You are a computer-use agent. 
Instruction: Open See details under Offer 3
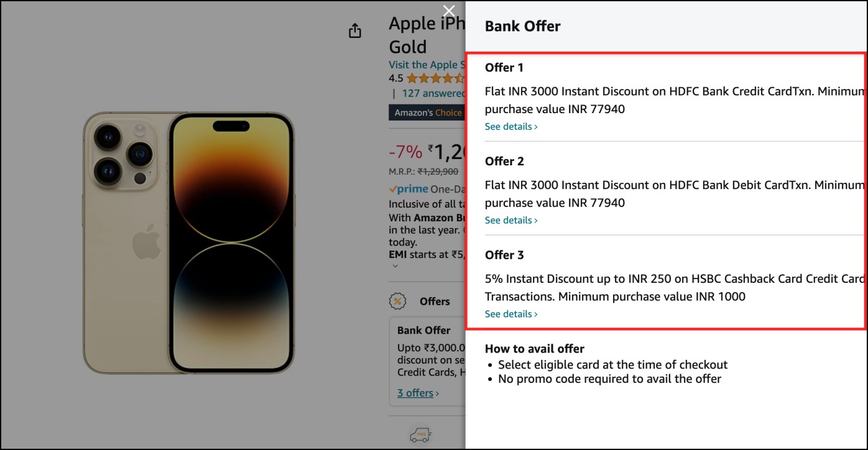point(511,314)
